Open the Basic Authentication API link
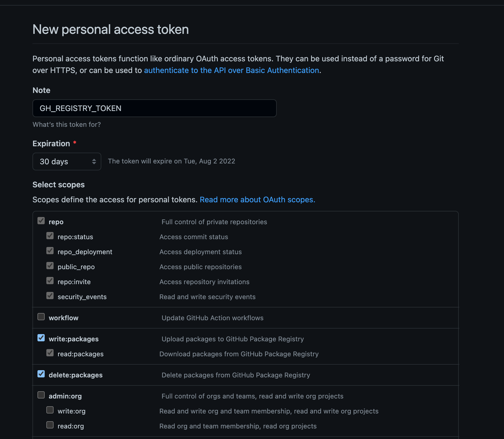Viewport: 504px width, 439px height. (231, 70)
